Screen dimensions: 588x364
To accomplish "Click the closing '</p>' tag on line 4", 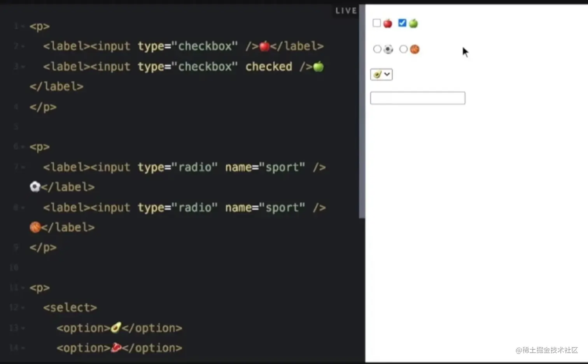I will (x=43, y=107).
